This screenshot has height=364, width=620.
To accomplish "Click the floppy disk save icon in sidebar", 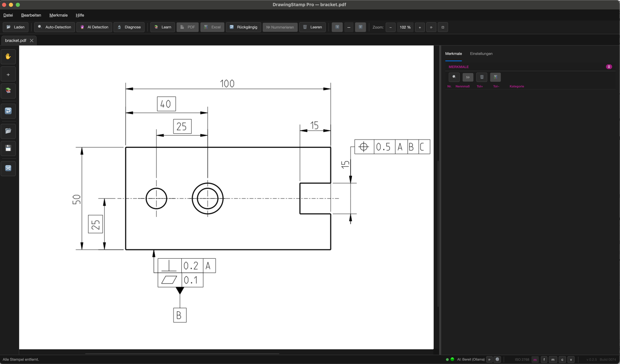I will coord(8,148).
